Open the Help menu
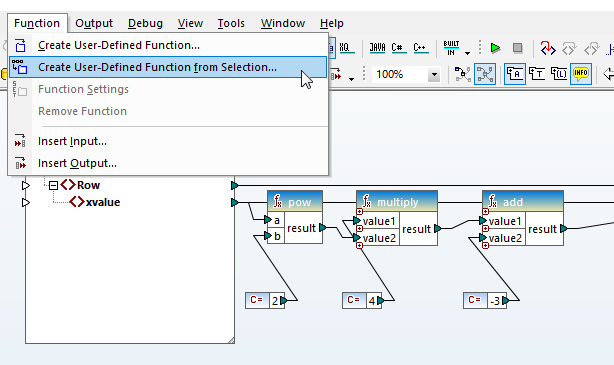614x365 pixels. [x=332, y=23]
